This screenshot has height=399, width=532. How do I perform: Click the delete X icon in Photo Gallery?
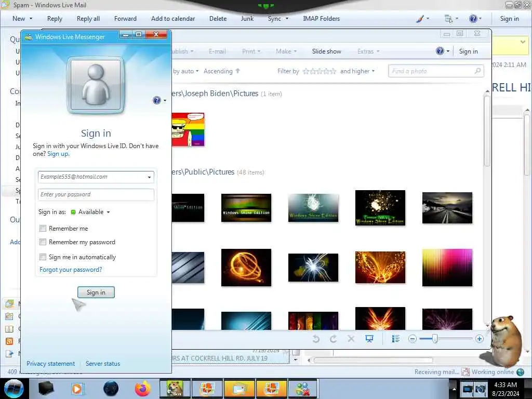coord(351,339)
